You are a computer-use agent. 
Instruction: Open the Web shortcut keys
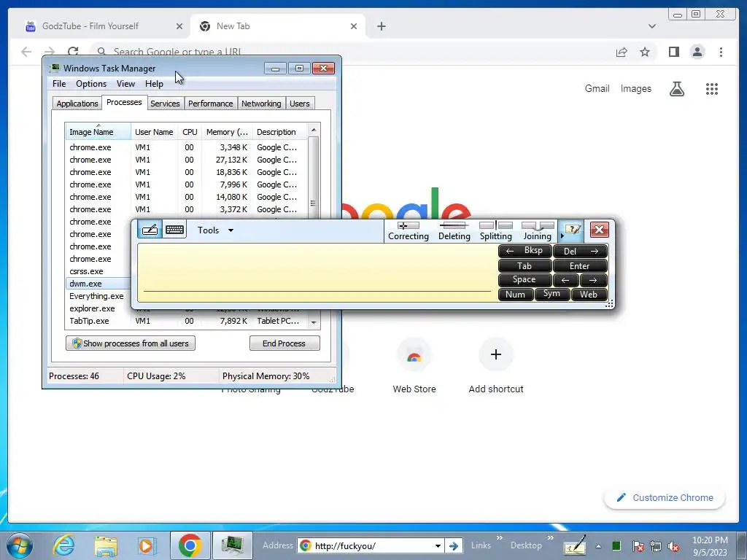[x=589, y=295]
